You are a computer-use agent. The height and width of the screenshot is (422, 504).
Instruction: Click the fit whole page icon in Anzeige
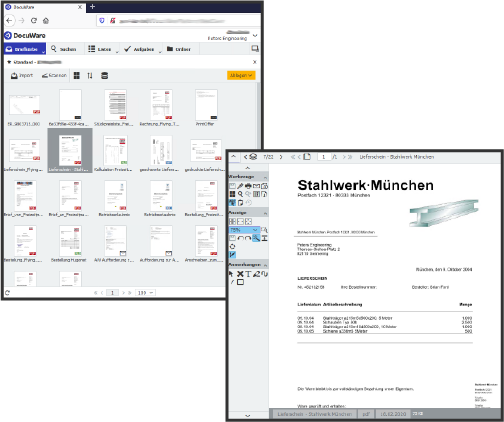coord(248,221)
